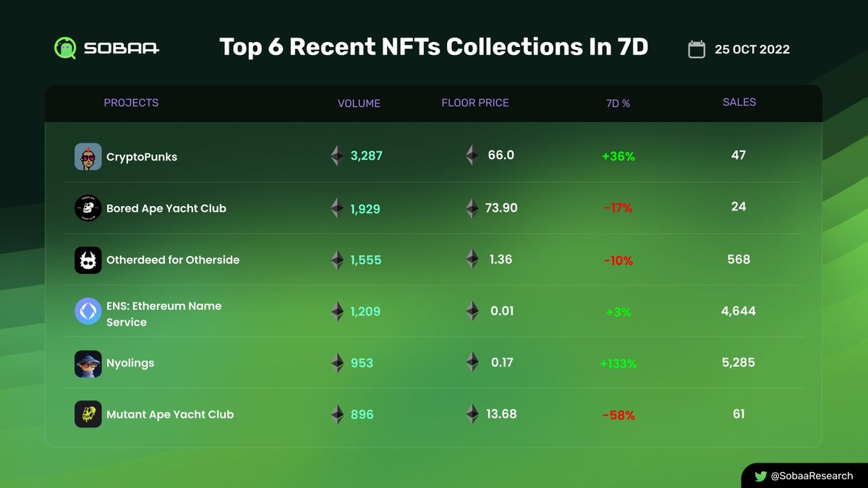The width and height of the screenshot is (868, 488).
Task: Click the +133% change for Nyolings
Action: pyautogui.click(x=618, y=364)
